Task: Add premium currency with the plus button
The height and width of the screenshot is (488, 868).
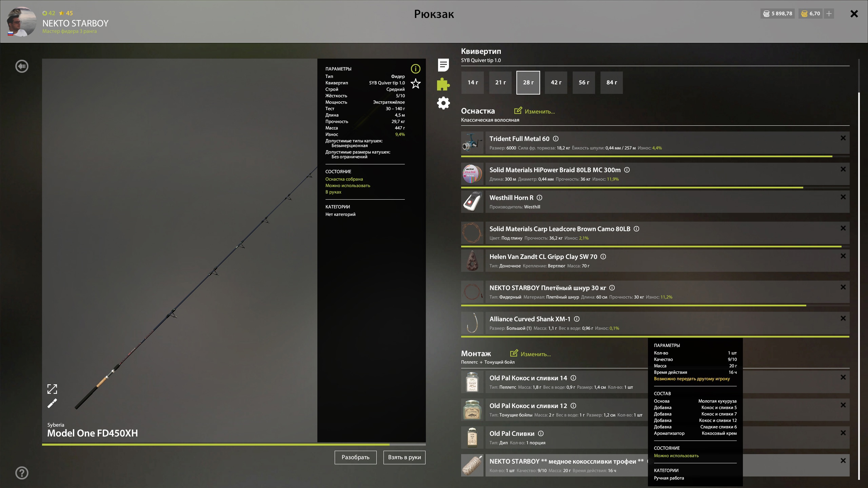Action: pos(829,14)
